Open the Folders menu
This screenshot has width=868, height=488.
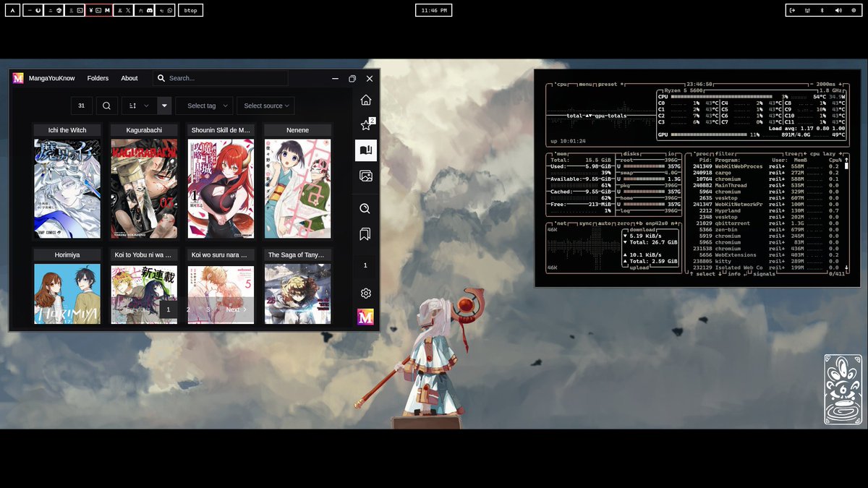tap(98, 78)
